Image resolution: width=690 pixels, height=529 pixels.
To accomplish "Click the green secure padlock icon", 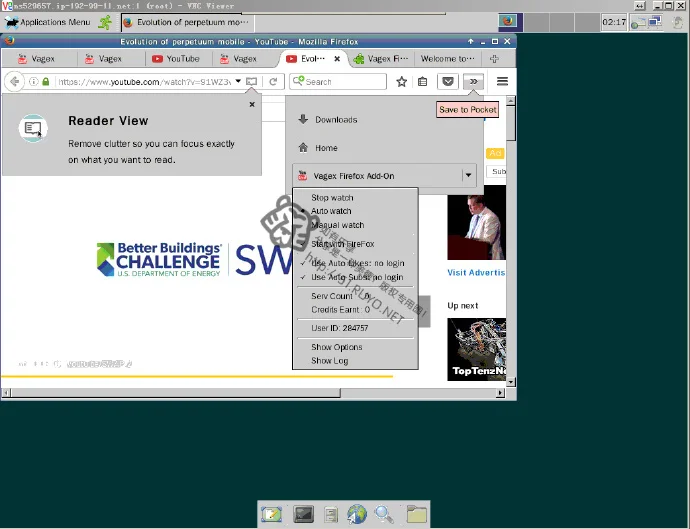I will pyautogui.click(x=45, y=81).
